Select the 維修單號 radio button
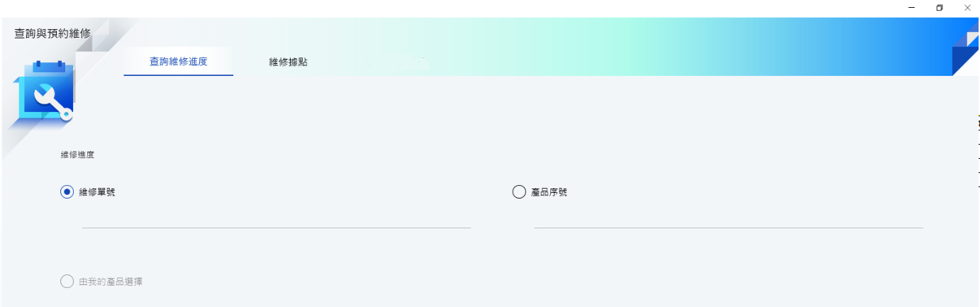Screen dimensions: 980x307 click(67, 192)
